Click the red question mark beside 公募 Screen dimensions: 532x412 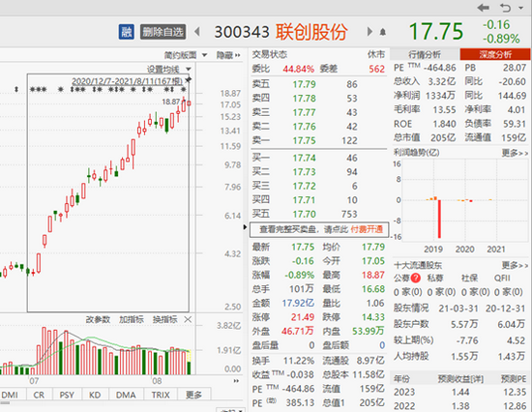coord(416,279)
